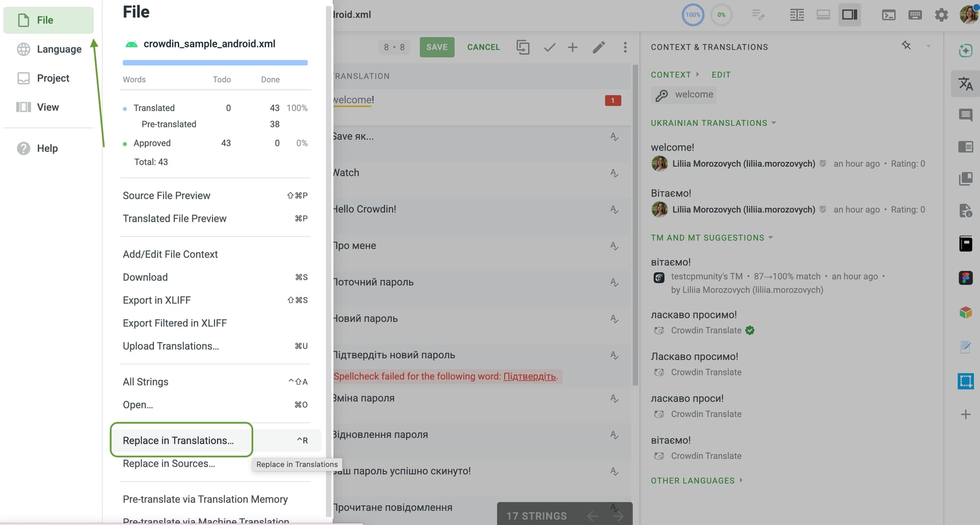Switch to side-by-side layout icon
This screenshot has width=980, height=525.
click(x=797, y=15)
